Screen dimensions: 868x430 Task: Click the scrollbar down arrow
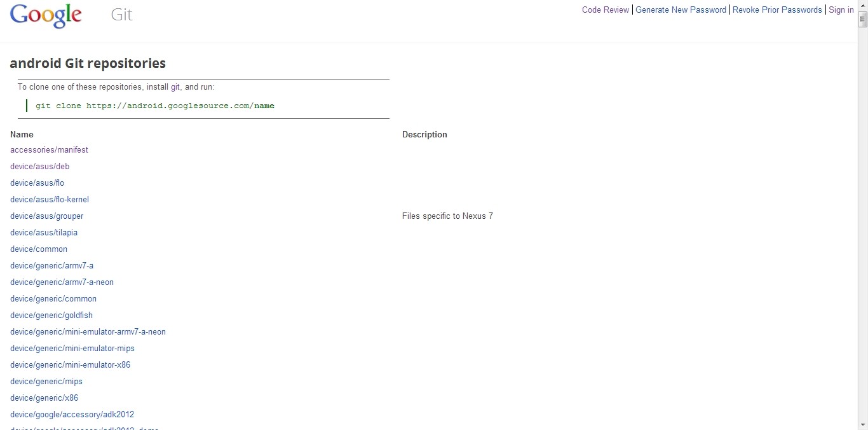click(863, 425)
